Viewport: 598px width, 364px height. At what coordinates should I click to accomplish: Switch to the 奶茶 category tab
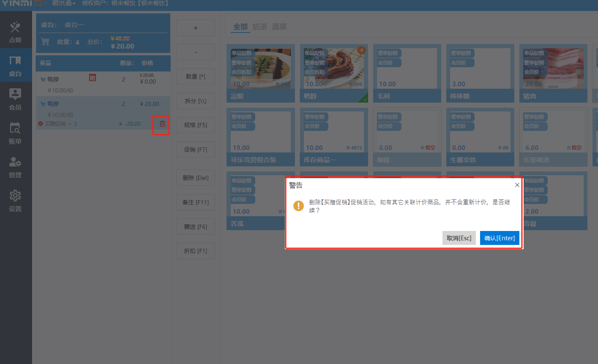pos(260,27)
